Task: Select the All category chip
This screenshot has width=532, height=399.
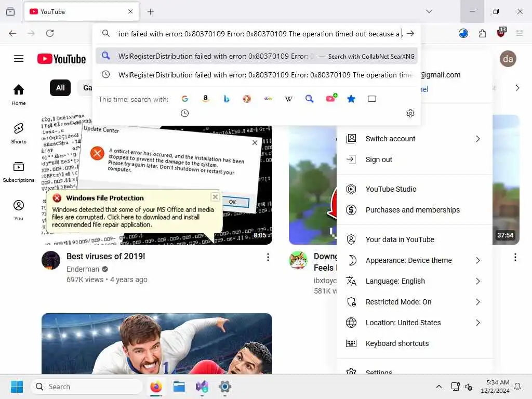Action: [60, 88]
